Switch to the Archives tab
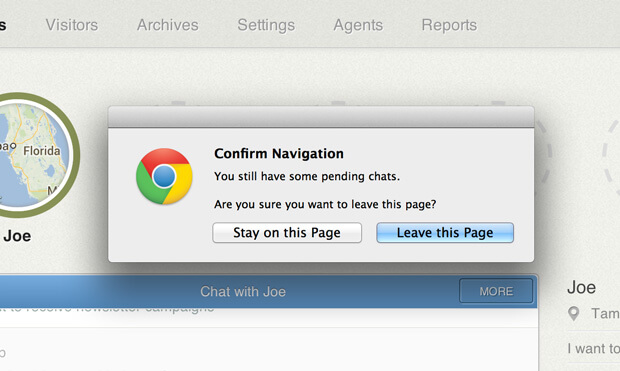 coord(168,25)
